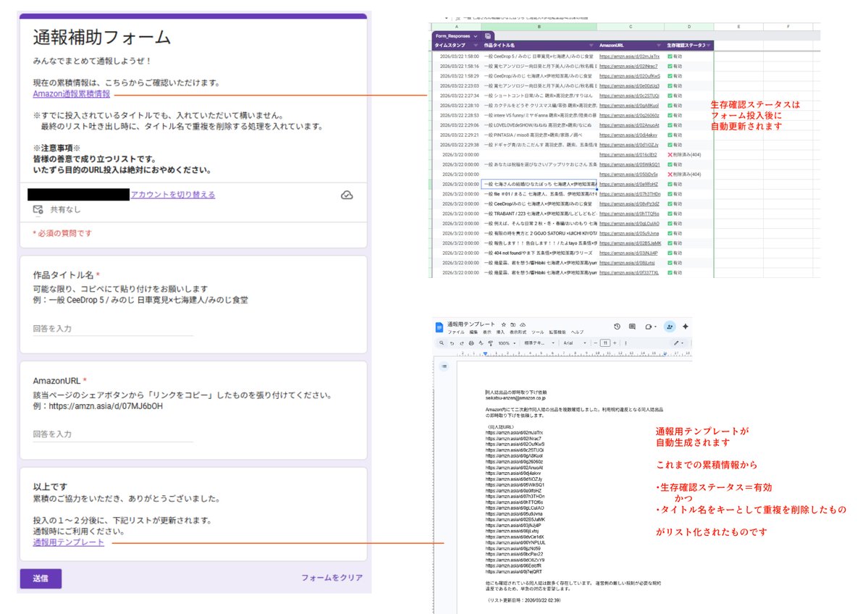Viewport: 868px width, 614px height.
Task: Show the document outline icon in Docs
Action: pyautogui.click(x=444, y=366)
